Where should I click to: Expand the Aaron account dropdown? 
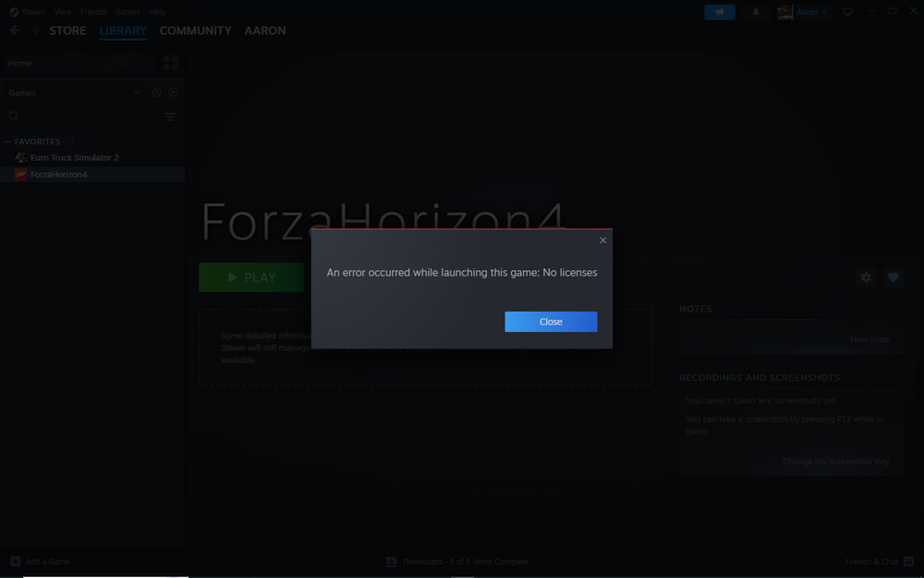tap(811, 12)
